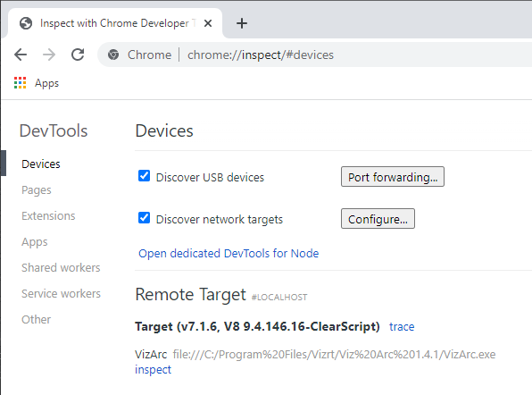Select Extensions in DevTools sidebar
The height and width of the screenshot is (395, 532).
(x=48, y=216)
